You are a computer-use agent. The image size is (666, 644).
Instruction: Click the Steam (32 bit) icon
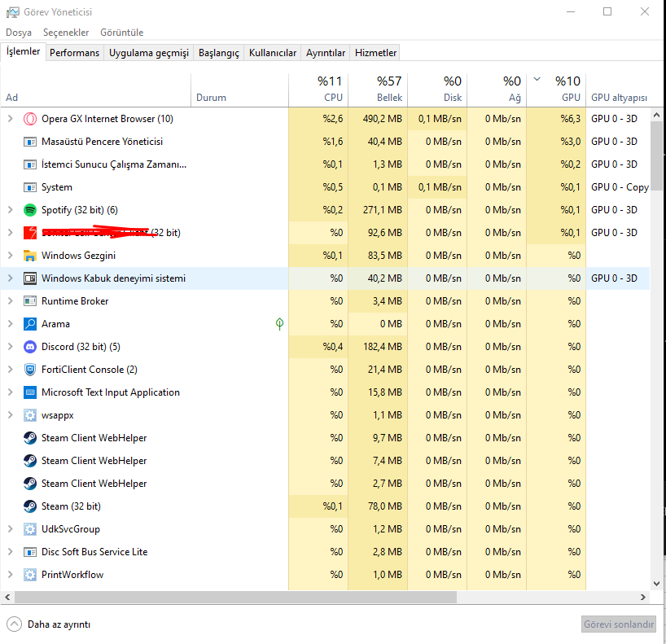(x=30, y=506)
